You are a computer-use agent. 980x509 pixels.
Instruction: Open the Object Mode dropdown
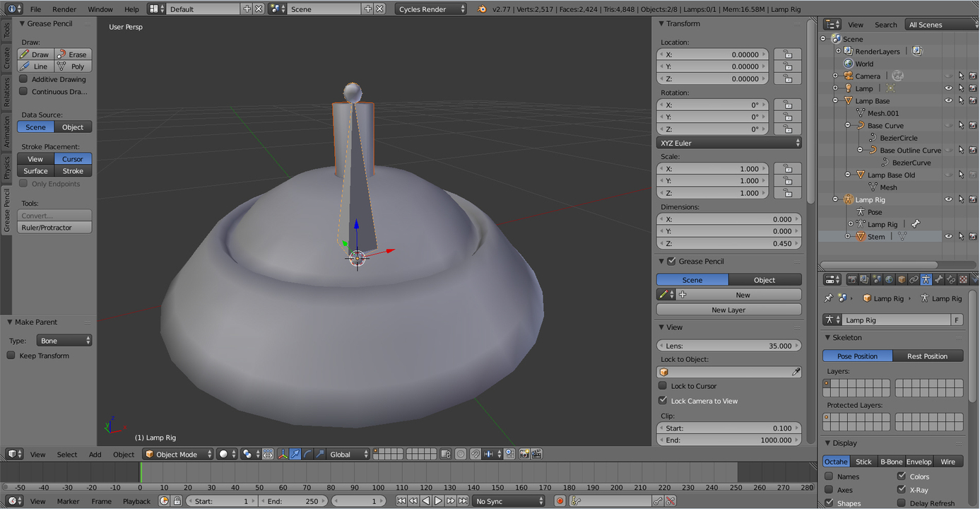(178, 455)
